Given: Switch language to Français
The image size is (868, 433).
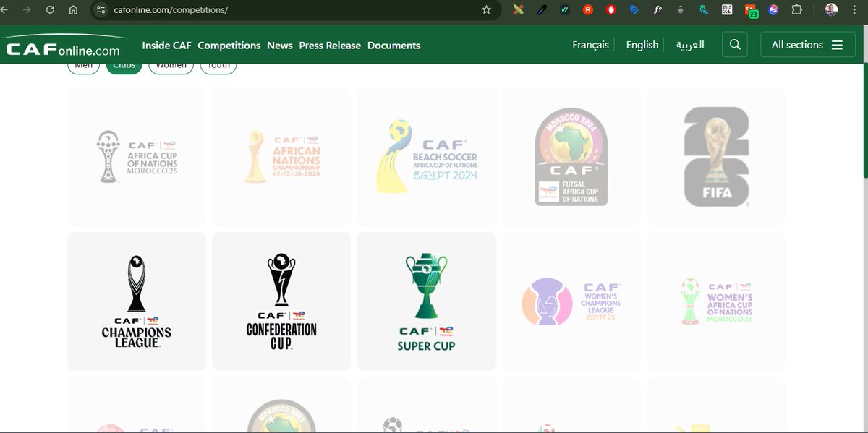Looking at the screenshot, I should point(590,45).
